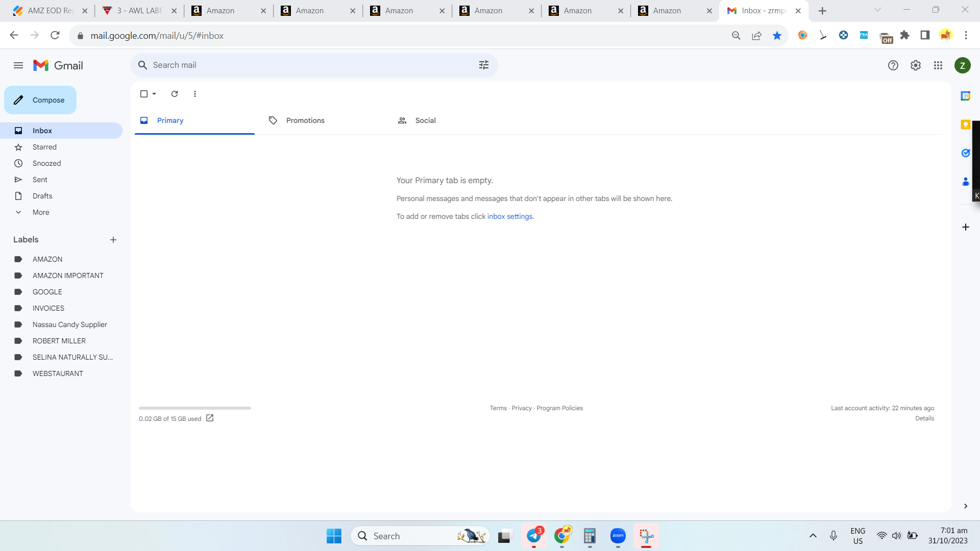Viewport: 980px width, 551px height.
Task: Open the inbox settings link
Action: 510,216
